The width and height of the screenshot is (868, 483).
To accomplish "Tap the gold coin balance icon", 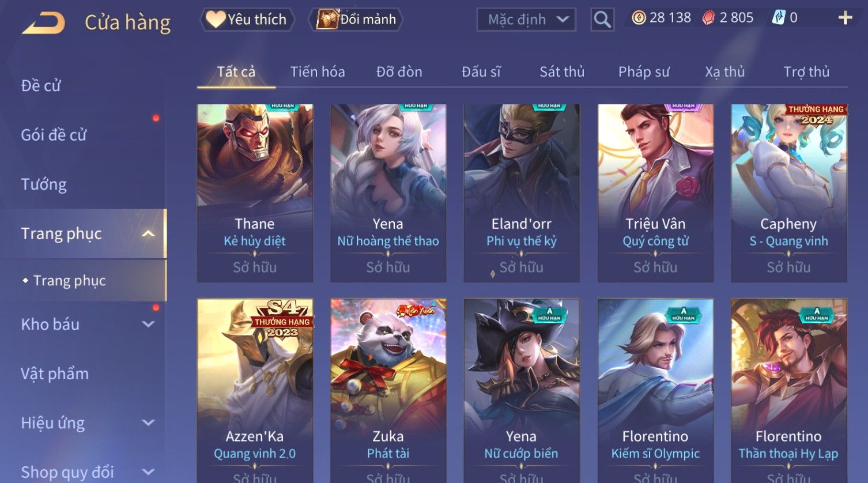I will tap(639, 18).
